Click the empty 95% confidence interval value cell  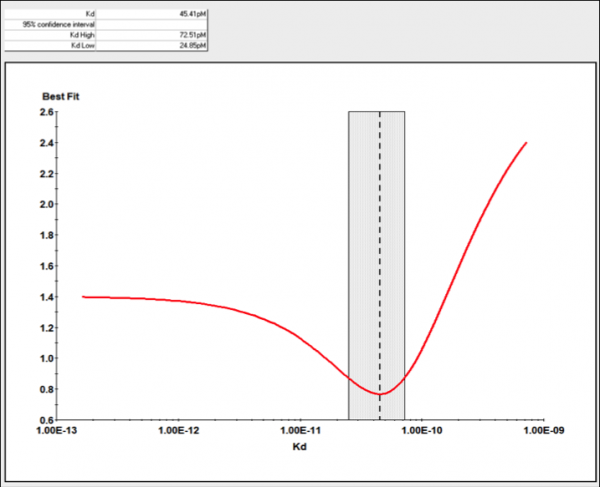pos(155,25)
